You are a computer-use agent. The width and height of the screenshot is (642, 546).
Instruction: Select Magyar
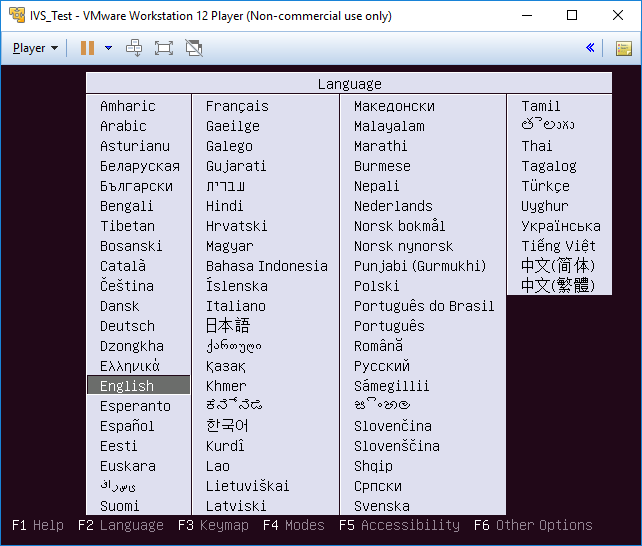[230, 246]
